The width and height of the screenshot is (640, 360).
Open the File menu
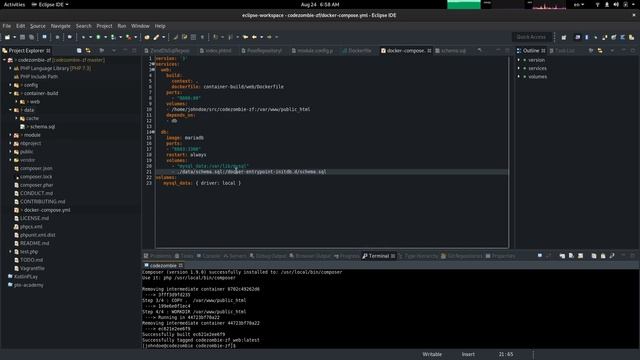[7, 26]
